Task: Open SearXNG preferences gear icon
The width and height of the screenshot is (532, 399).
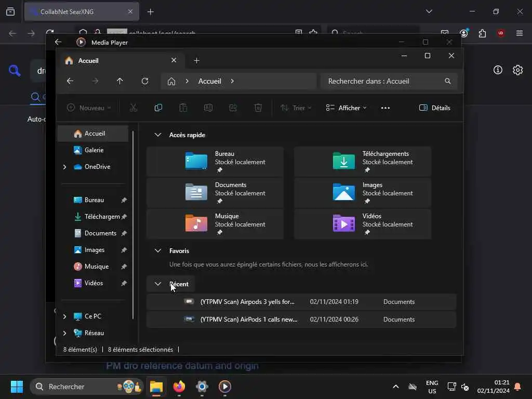Action: pos(518,70)
